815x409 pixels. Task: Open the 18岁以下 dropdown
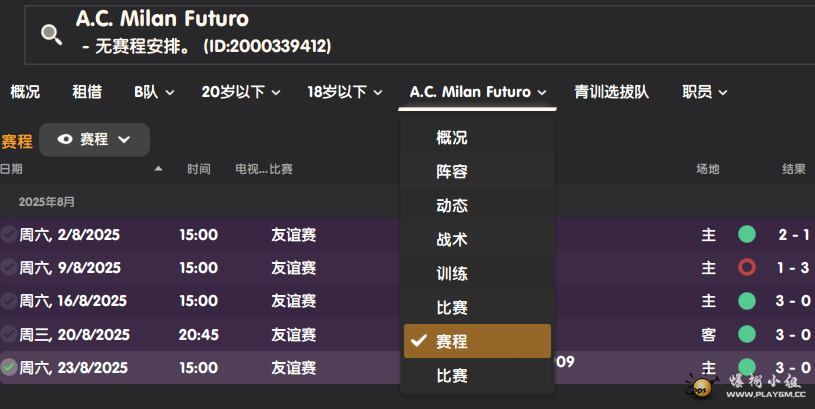tap(345, 92)
